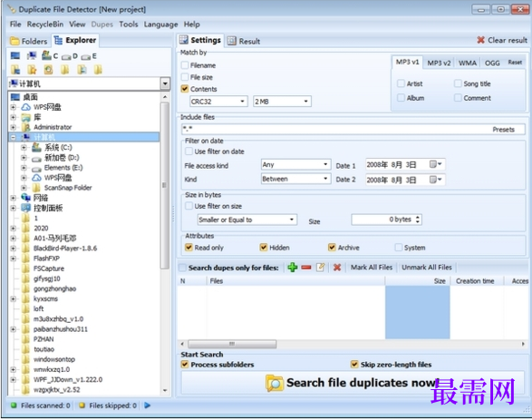Viewport: 532px width, 420px height.
Task: Click the file list horizontal scrollbar thumb
Action: coord(232,344)
